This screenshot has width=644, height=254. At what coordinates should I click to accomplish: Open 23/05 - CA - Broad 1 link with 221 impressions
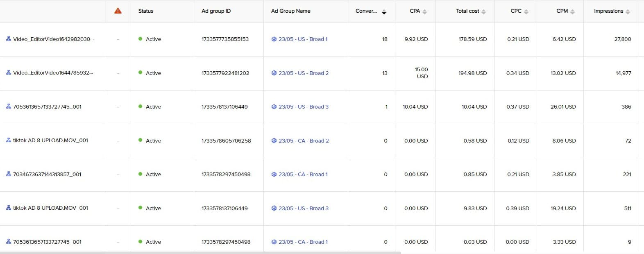(x=303, y=174)
